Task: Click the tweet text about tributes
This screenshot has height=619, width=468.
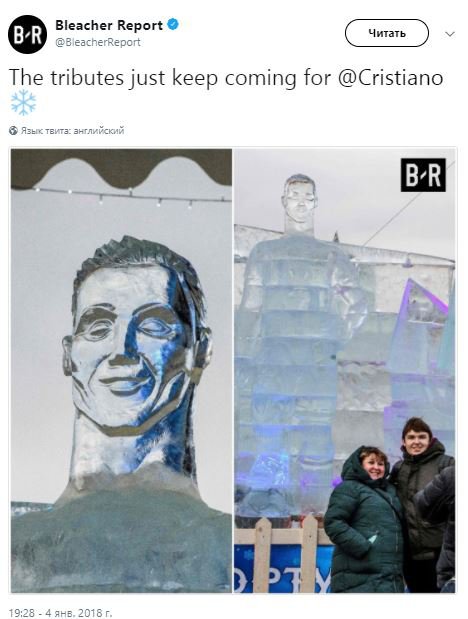Action: (x=226, y=77)
